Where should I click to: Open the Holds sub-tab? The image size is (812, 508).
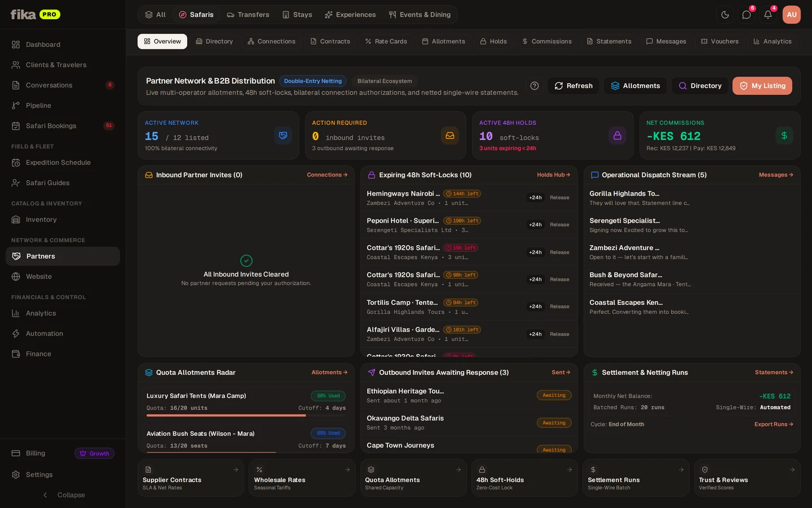(493, 41)
